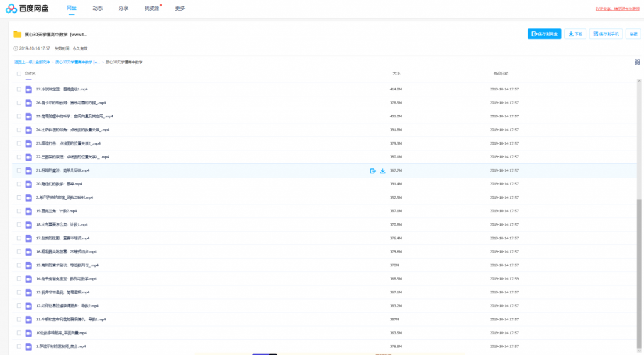Image resolution: width=644 pixels, height=355 pixels.
Task: Click the video icon of file 27 mp4
Action: point(28,89)
